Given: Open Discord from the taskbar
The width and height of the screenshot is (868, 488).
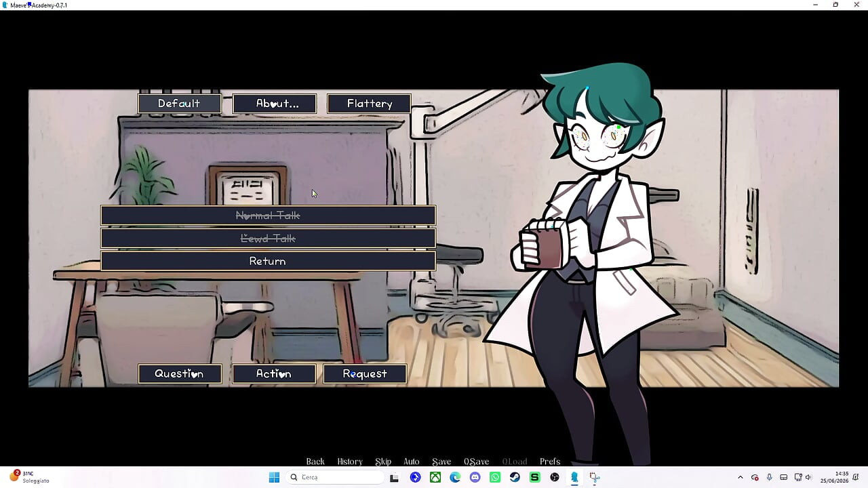Looking at the screenshot, I should point(475,477).
